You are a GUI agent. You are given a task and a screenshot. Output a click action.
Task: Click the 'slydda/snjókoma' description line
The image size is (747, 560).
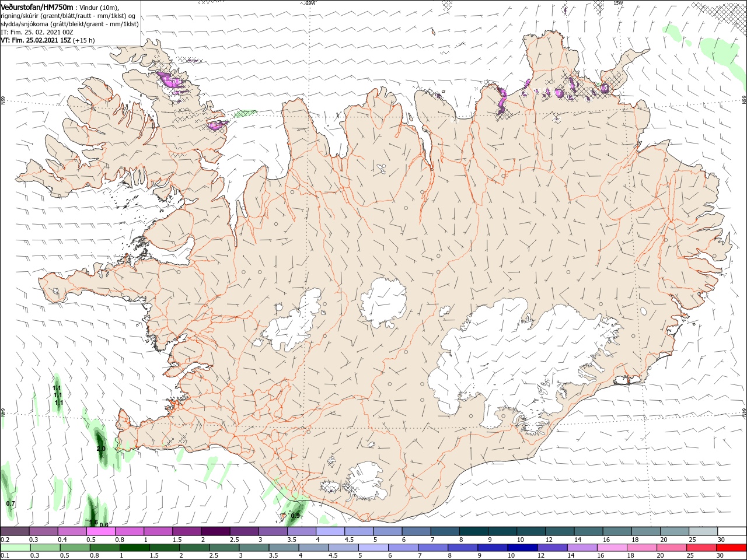[69, 24]
